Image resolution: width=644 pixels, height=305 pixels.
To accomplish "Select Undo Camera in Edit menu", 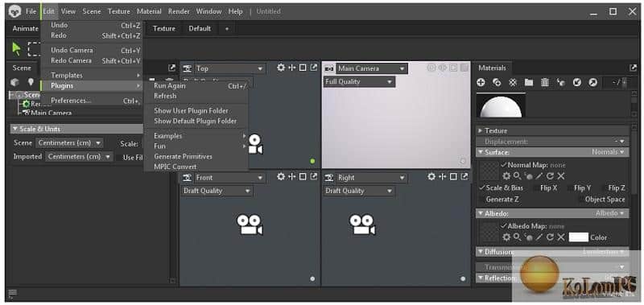I will coord(92,50).
